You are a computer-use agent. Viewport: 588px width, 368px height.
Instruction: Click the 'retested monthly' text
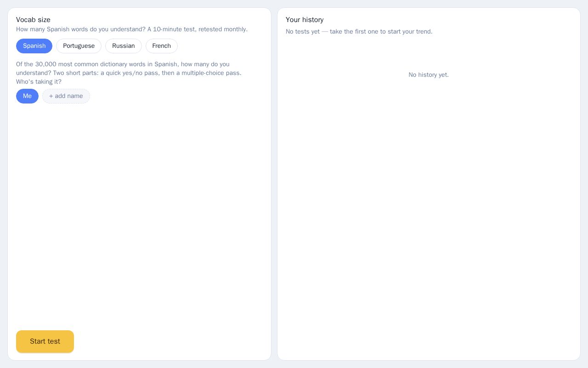(223, 29)
